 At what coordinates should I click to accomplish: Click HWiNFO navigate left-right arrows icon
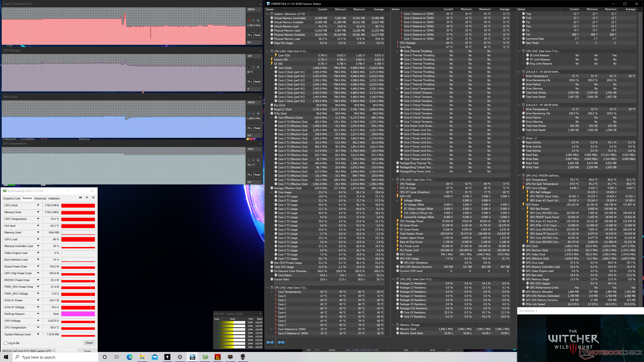(270, 342)
